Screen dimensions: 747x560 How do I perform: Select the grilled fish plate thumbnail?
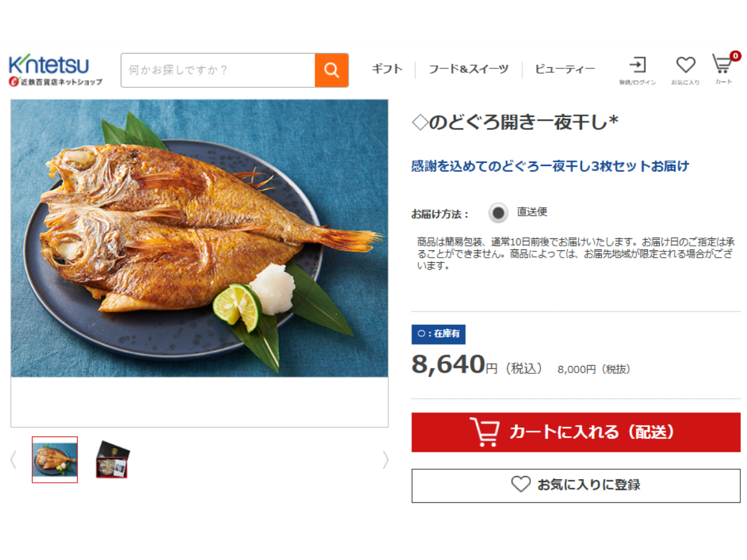tap(55, 460)
